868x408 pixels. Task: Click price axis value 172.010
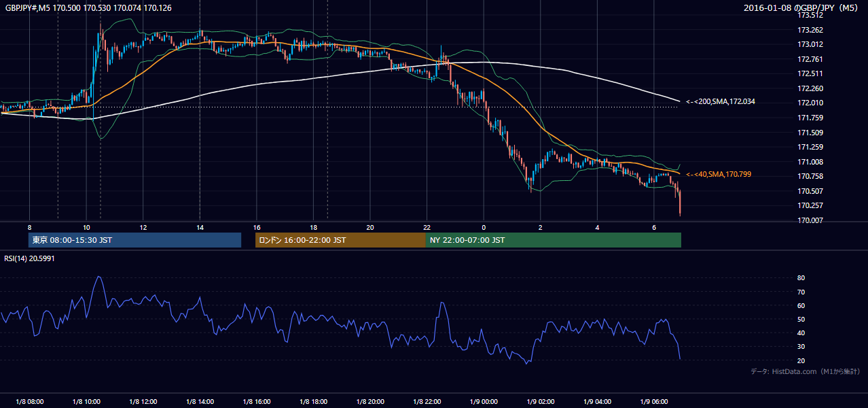[x=811, y=103]
